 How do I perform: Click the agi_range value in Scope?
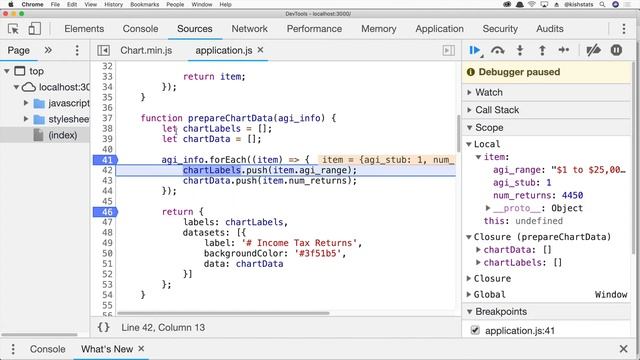point(588,170)
